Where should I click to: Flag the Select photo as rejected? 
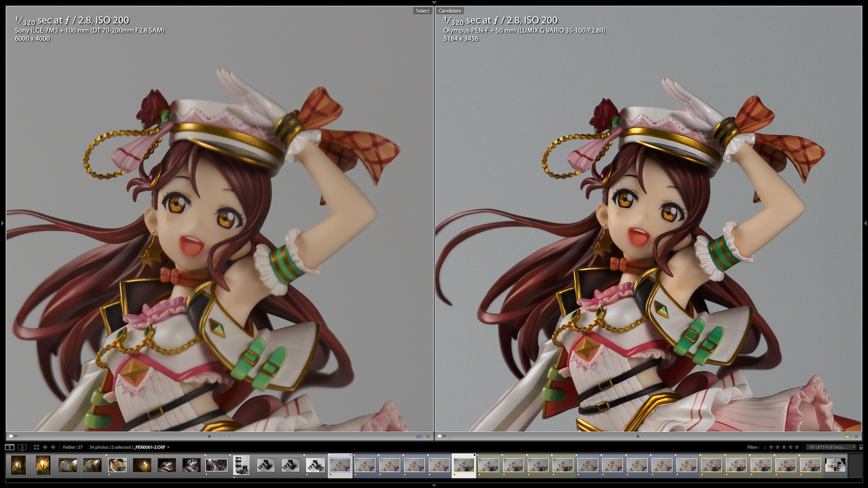(x=16, y=436)
